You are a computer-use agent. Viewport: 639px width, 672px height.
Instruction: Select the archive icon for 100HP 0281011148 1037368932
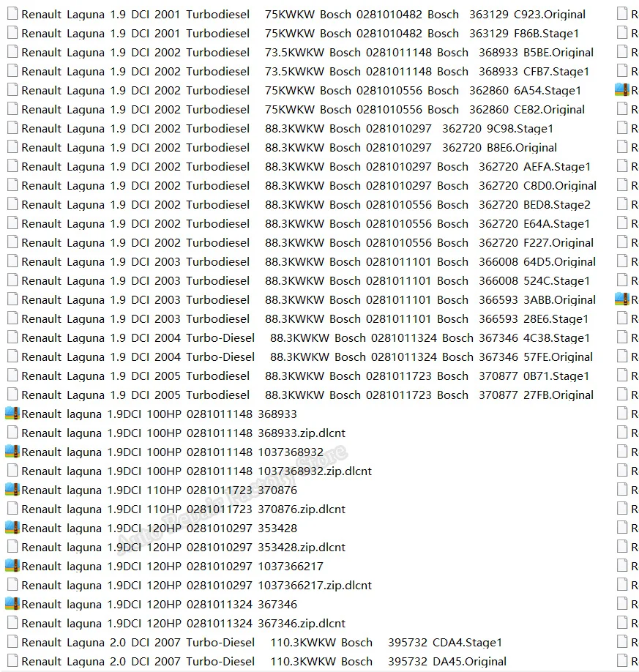pyautogui.click(x=12, y=452)
